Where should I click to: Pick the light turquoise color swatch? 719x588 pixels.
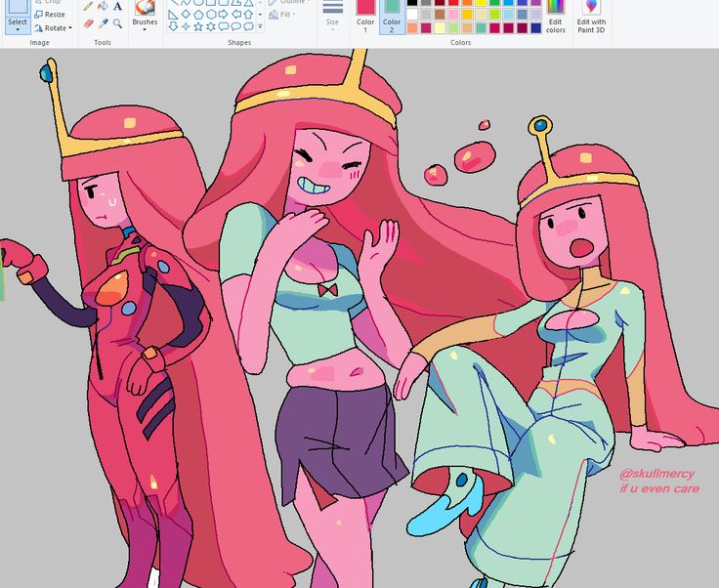pos(509,15)
